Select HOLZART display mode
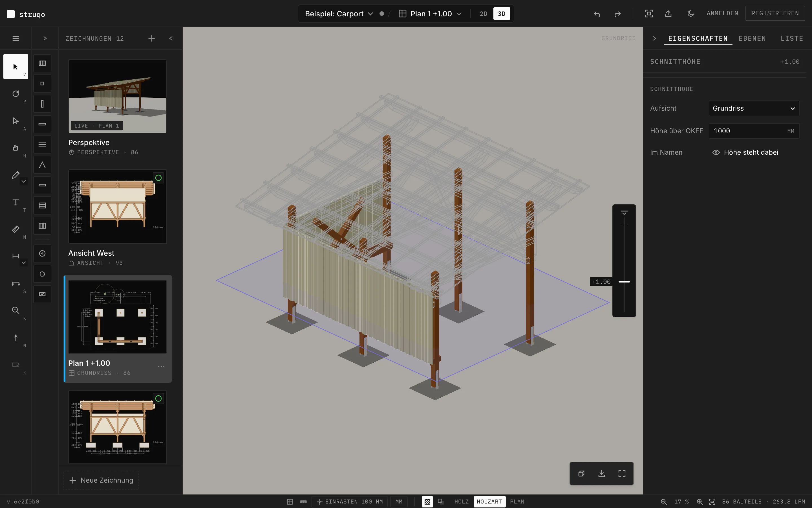 click(x=489, y=502)
